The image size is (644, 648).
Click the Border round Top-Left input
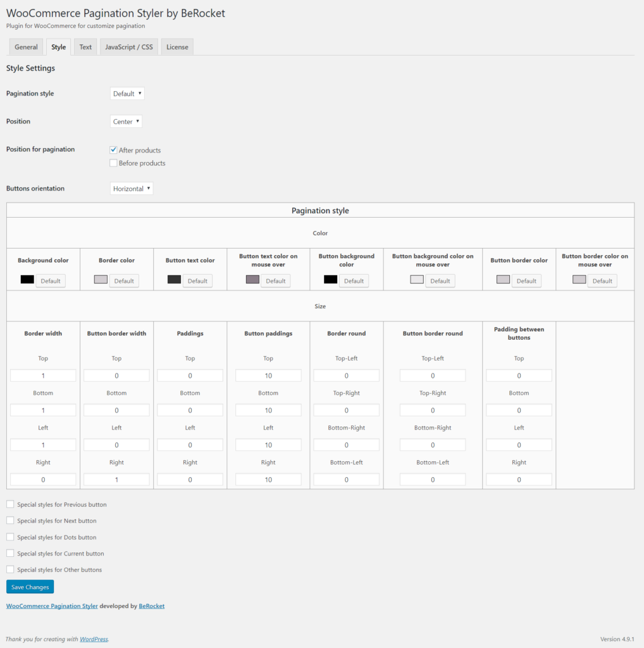tap(347, 376)
